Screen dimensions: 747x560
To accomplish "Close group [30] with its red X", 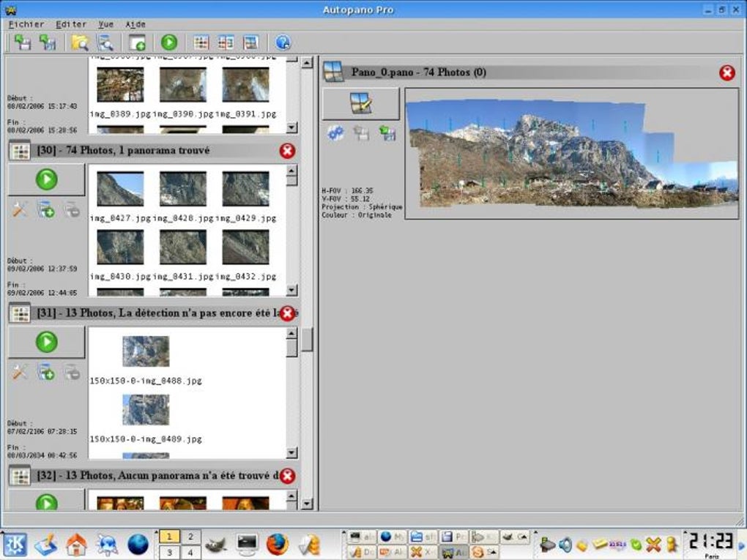I will [287, 151].
